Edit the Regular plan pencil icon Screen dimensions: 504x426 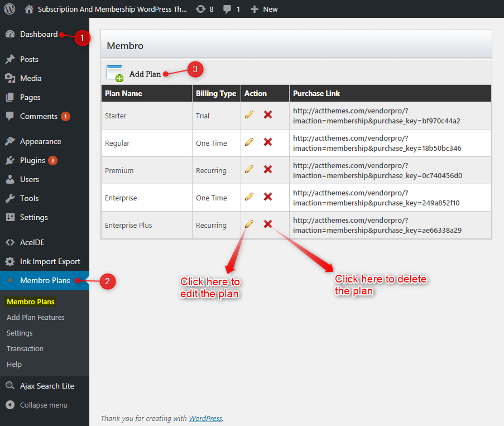coord(249,142)
